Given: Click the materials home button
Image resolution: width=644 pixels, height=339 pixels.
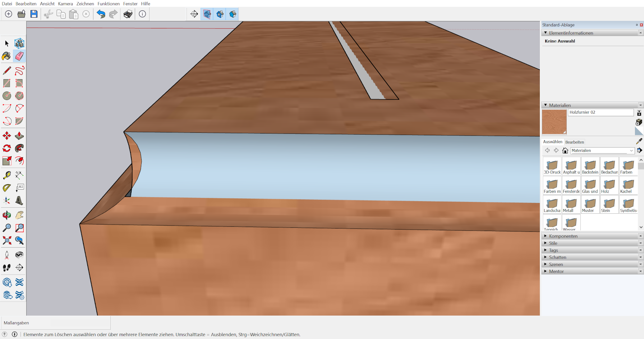Looking at the screenshot, I should (565, 150).
